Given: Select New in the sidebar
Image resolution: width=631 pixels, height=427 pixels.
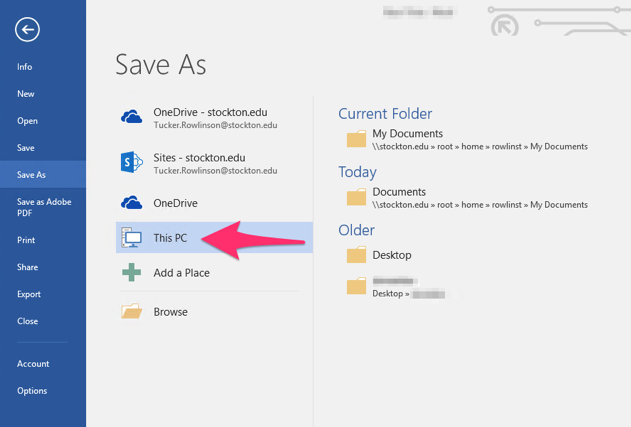Looking at the screenshot, I should [26, 94].
